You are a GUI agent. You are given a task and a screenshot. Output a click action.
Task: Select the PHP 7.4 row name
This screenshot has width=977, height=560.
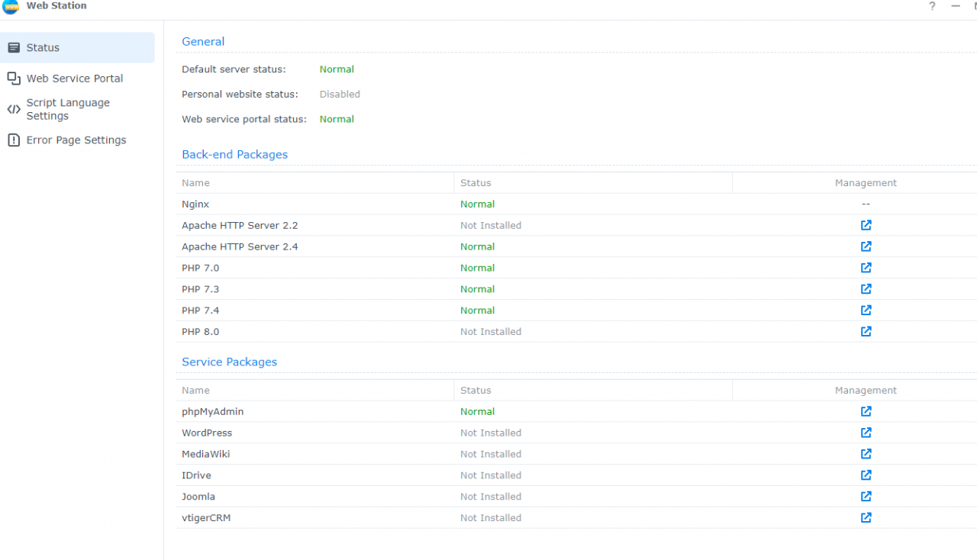point(200,311)
